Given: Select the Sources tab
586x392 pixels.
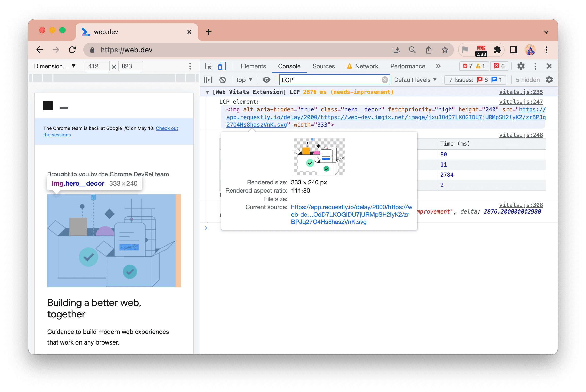Looking at the screenshot, I should coord(324,67).
